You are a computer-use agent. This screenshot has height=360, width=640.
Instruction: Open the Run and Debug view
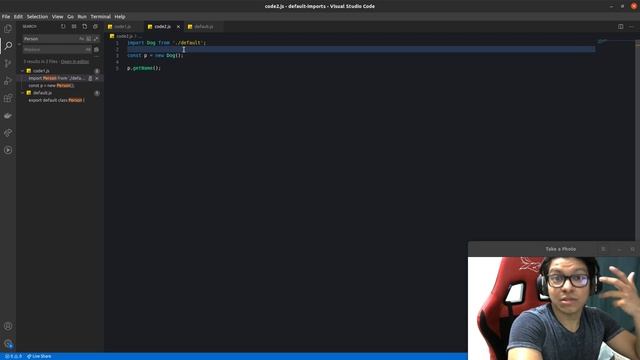(8, 81)
